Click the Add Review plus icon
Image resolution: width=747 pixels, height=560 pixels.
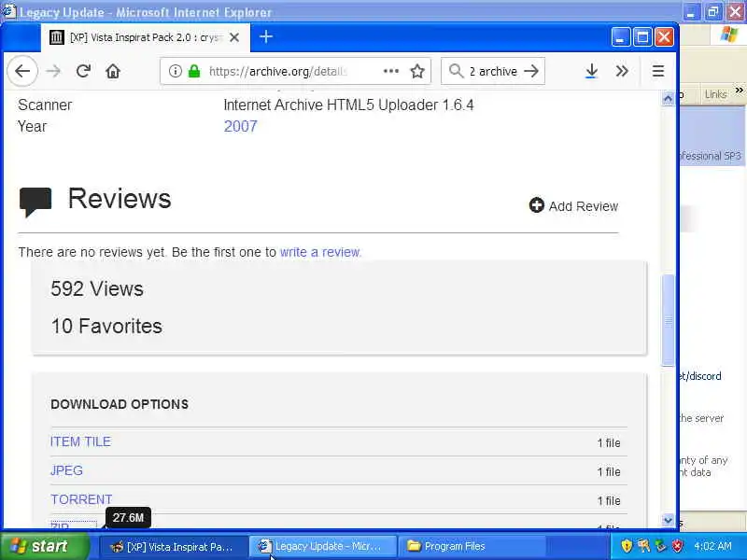coord(536,205)
